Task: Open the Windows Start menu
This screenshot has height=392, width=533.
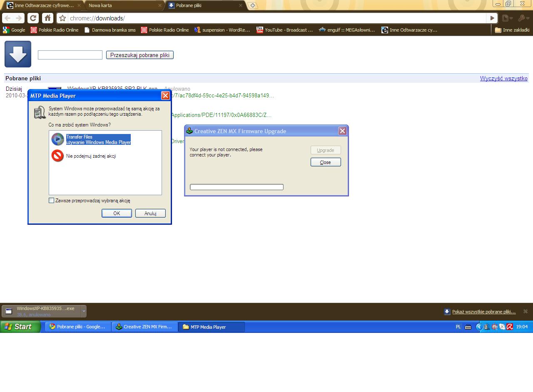Action: [x=20, y=327]
